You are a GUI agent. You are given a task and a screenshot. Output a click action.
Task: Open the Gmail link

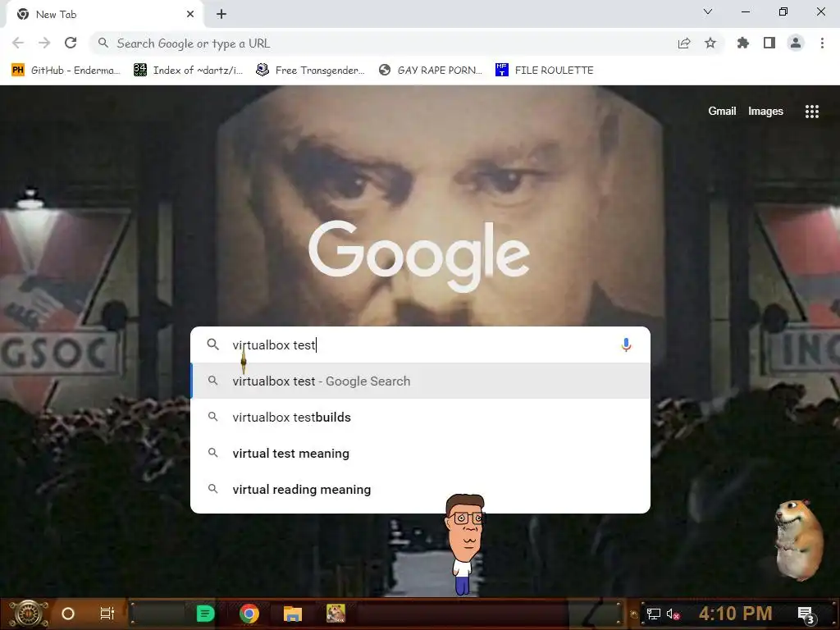pos(722,111)
